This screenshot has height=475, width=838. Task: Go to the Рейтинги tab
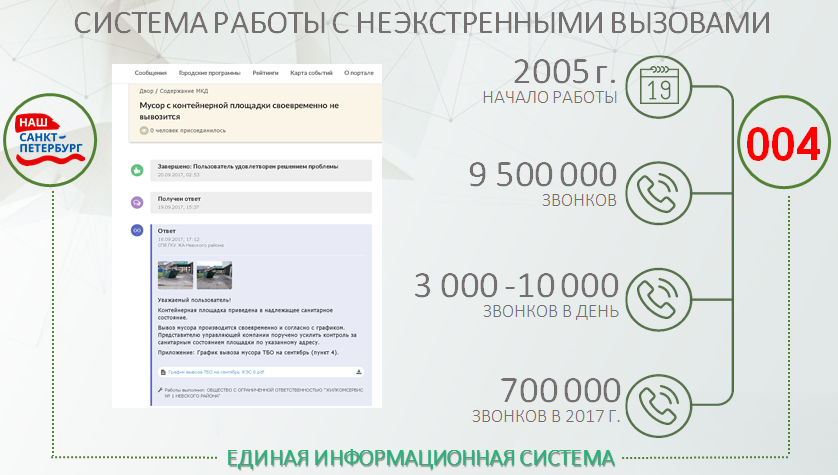pyautogui.click(x=265, y=73)
